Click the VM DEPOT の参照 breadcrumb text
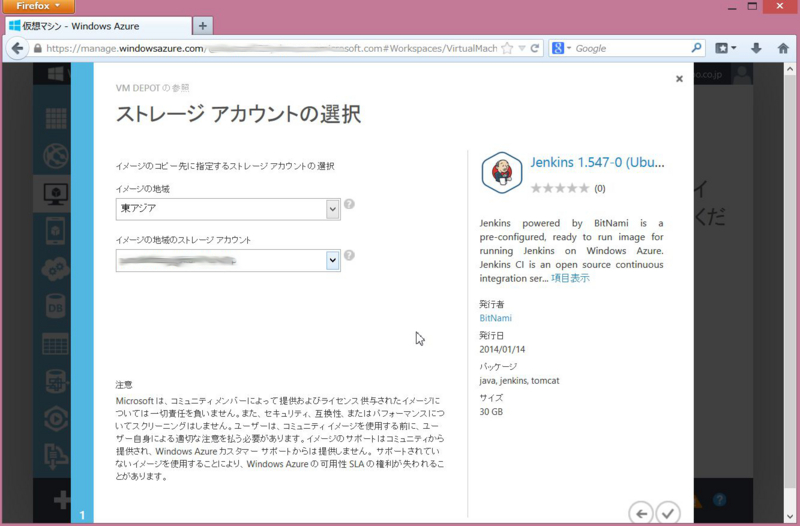Viewport: 800px width, 526px height. (152, 88)
